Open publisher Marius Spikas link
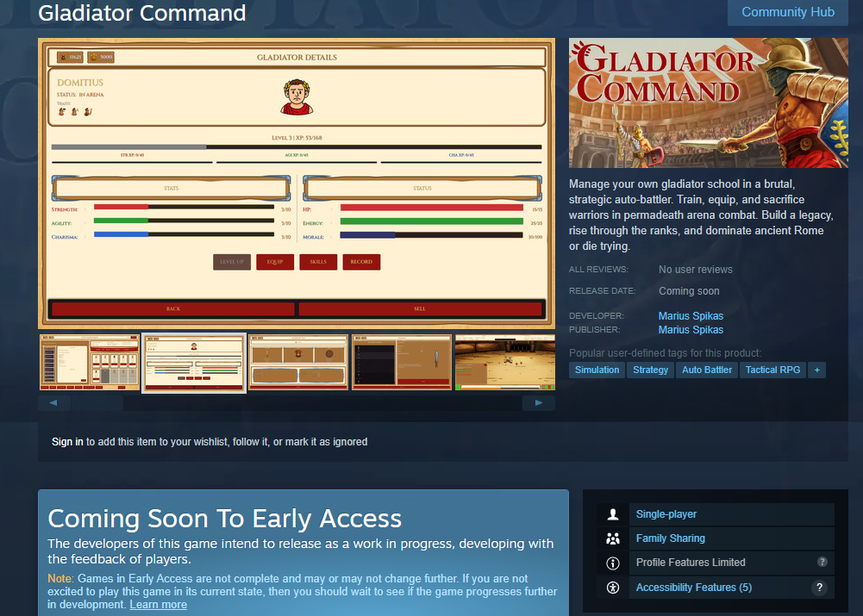 [x=691, y=329]
